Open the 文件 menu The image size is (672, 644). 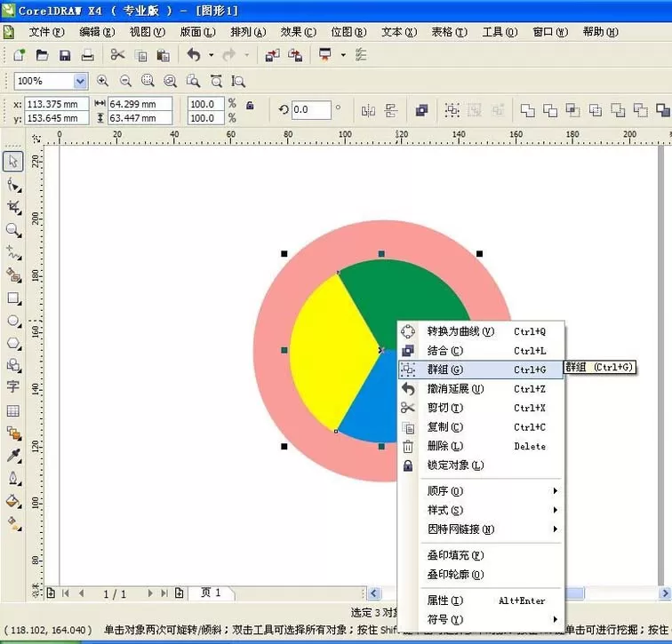46,32
